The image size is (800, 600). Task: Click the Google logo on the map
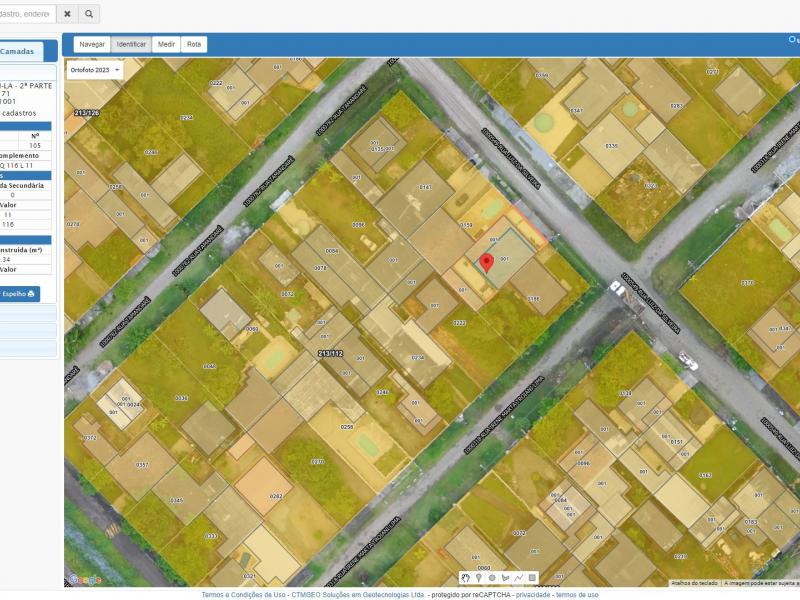coord(84,580)
